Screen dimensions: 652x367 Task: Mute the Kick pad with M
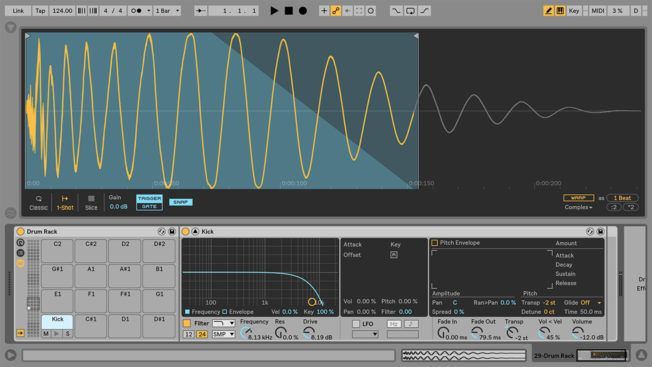pyautogui.click(x=46, y=333)
